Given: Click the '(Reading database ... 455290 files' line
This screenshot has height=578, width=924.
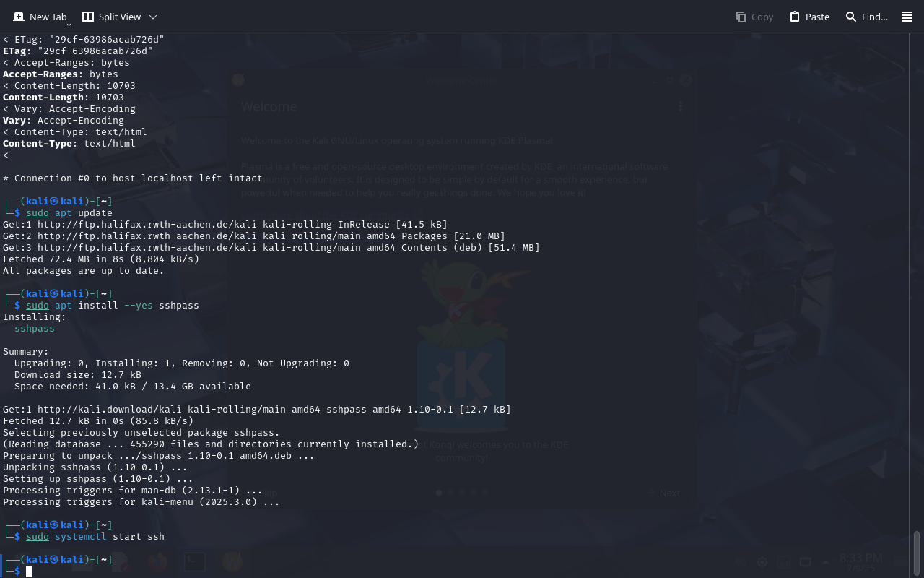Looking at the screenshot, I should click(211, 444).
